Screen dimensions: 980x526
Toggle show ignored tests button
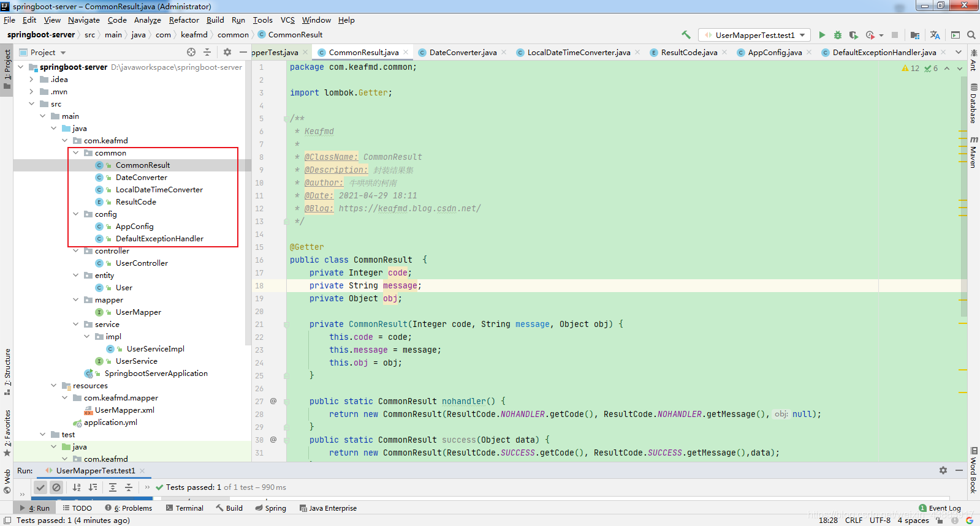(56, 487)
